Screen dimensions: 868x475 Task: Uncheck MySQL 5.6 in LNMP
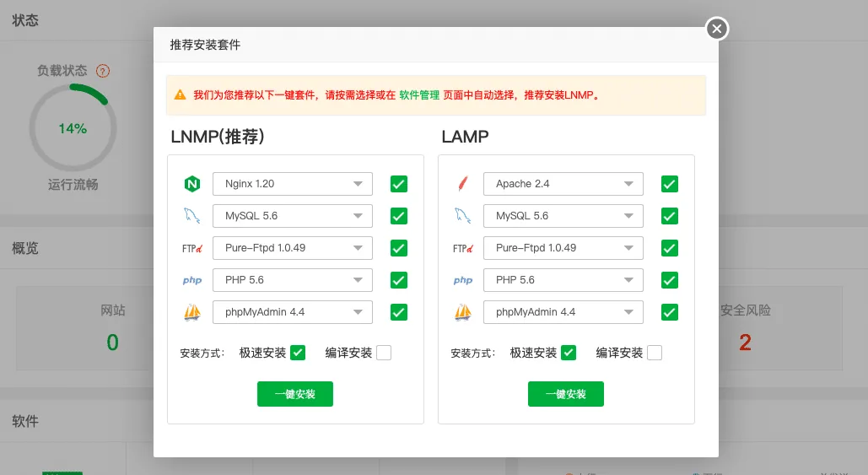coord(398,216)
